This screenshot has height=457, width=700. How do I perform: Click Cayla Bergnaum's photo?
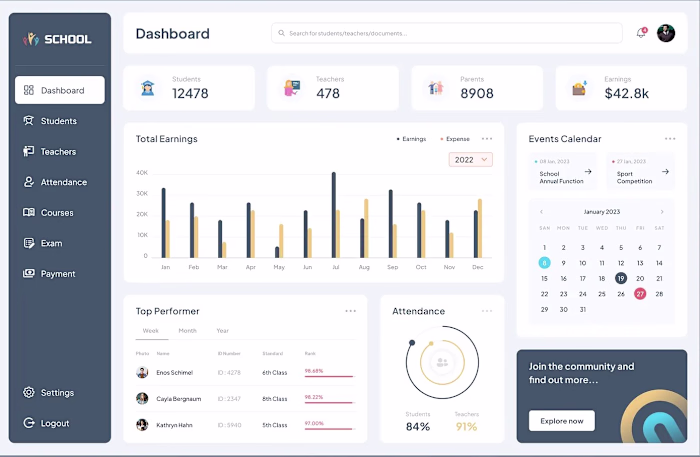pos(142,398)
